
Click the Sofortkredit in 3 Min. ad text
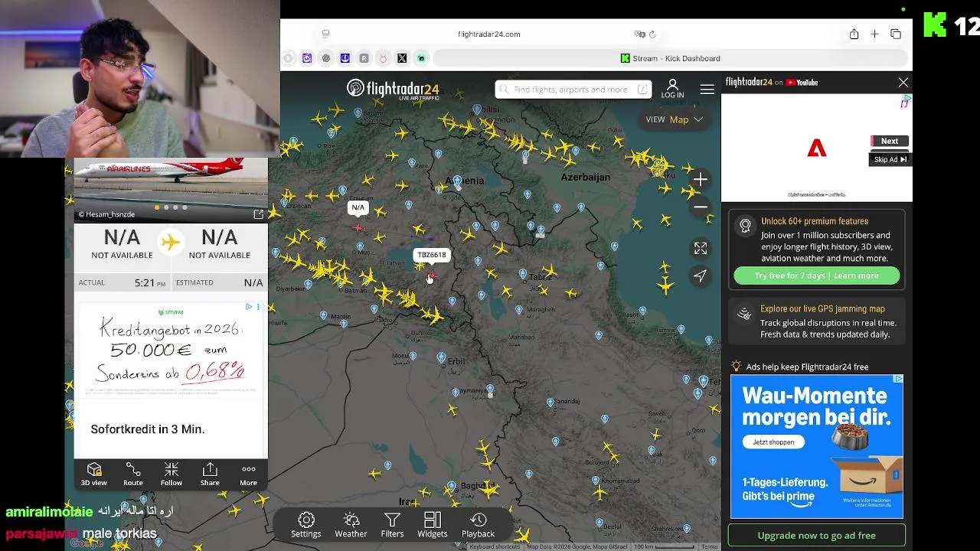(x=148, y=429)
